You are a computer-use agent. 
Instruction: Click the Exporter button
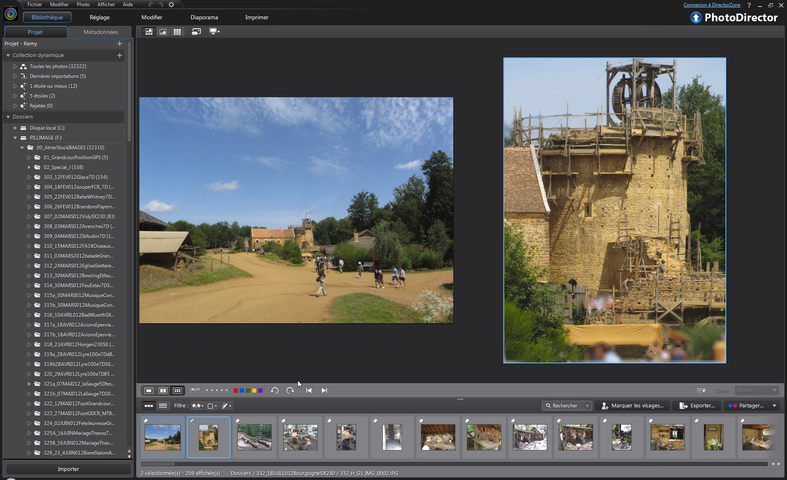(x=697, y=406)
